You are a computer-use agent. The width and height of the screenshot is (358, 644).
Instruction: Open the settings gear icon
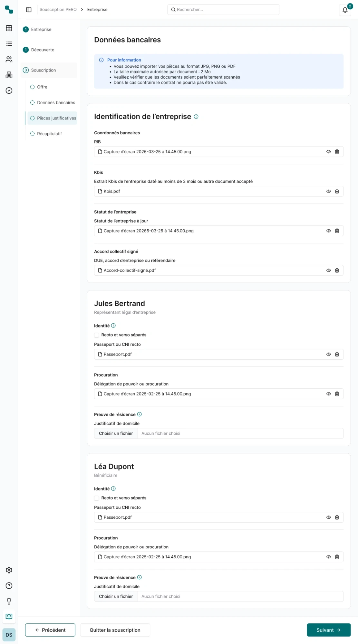click(9, 570)
